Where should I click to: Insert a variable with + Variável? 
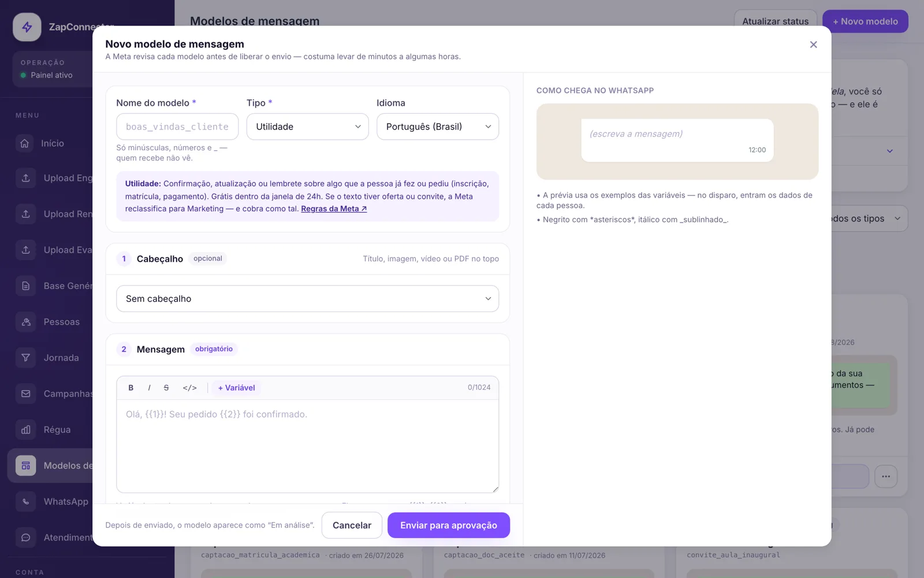236,388
